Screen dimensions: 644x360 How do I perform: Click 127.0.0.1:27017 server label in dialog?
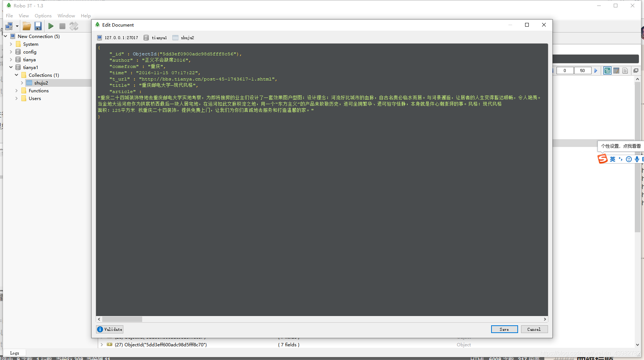pyautogui.click(x=121, y=38)
